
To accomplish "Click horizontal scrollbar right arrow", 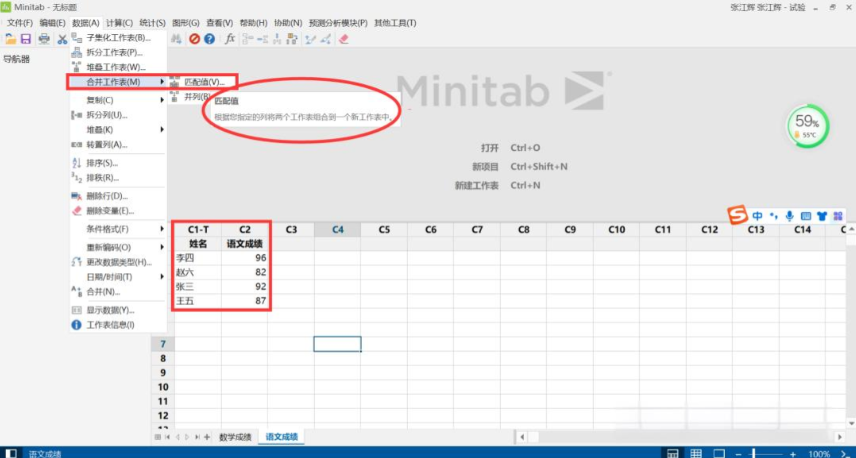I will pos(840,437).
